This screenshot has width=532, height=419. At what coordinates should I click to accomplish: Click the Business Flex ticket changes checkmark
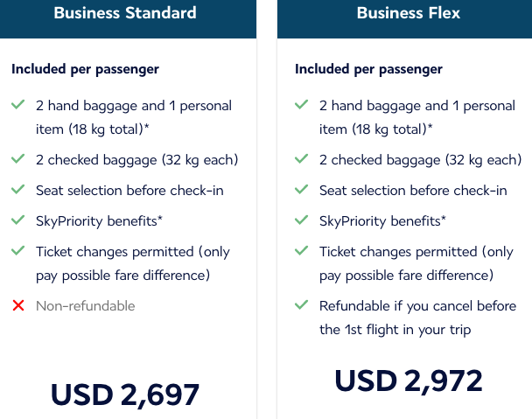pos(301,250)
